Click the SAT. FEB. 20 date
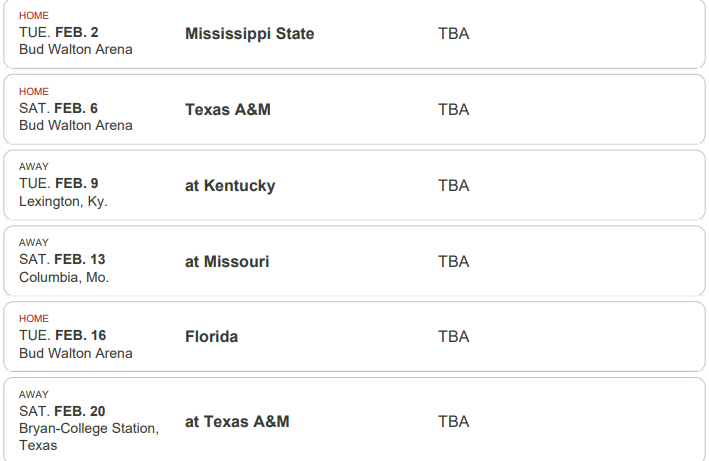709x461 pixels. point(62,411)
